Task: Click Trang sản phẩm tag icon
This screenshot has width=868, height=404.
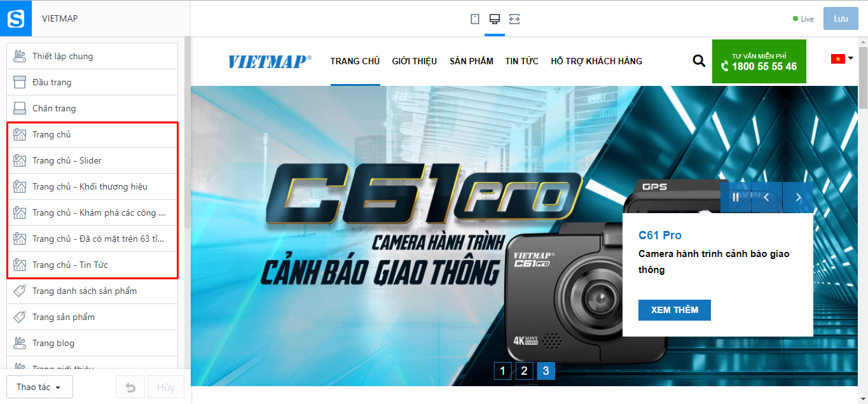Action: (20, 317)
